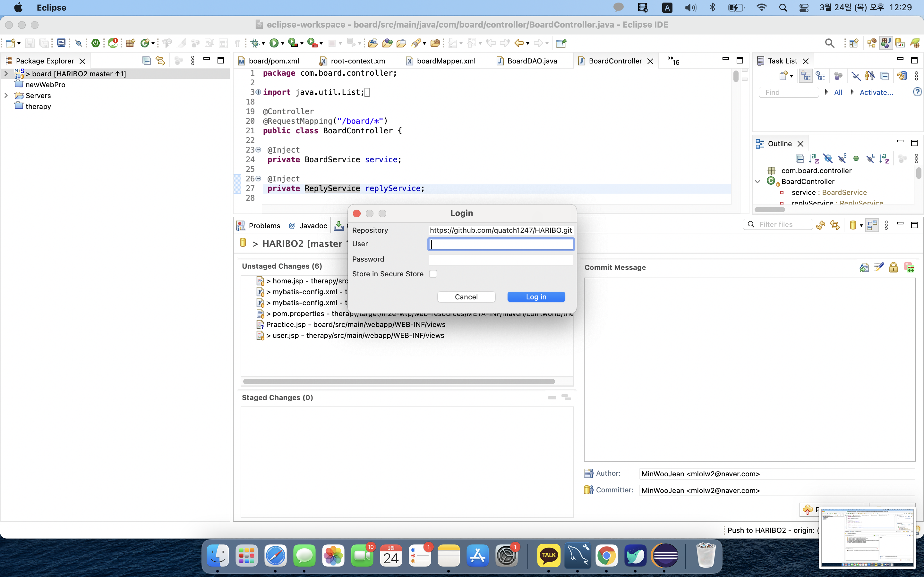Expand the Servers folder
The height and width of the screenshot is (577, 924).
(x=6, y=96)
